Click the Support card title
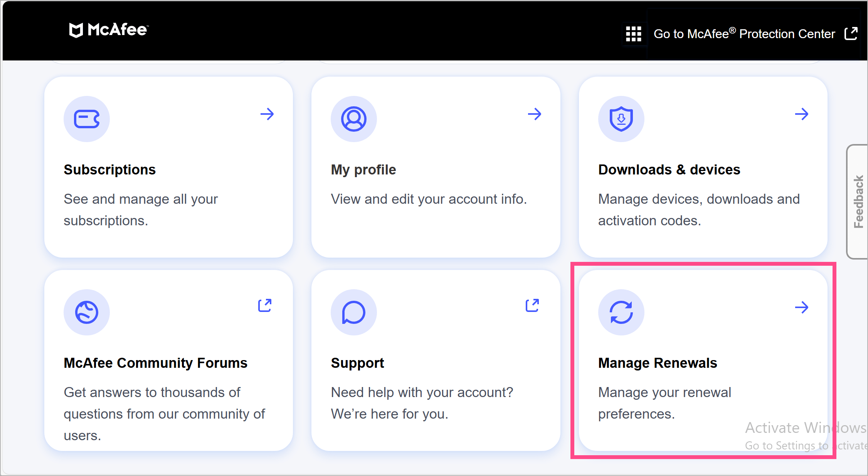Screen dimensions: 868x476 [357, 363]
